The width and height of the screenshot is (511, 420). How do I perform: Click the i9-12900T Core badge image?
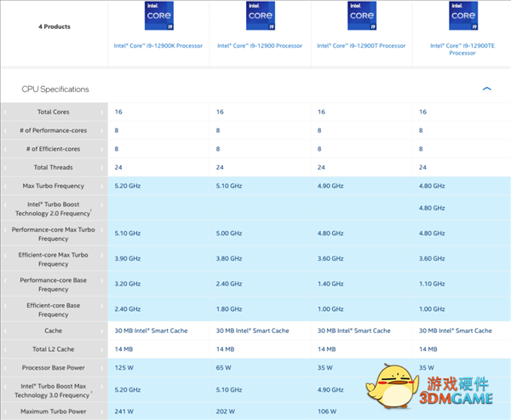(x=362, y=15)
